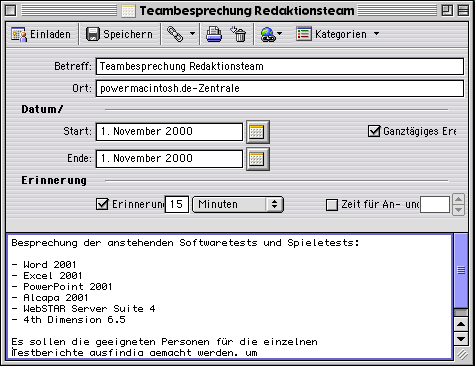Image resolution: width=475 pixels, height=366 pixels.
Task: Click the window close box
Action: tap(10, 11)
